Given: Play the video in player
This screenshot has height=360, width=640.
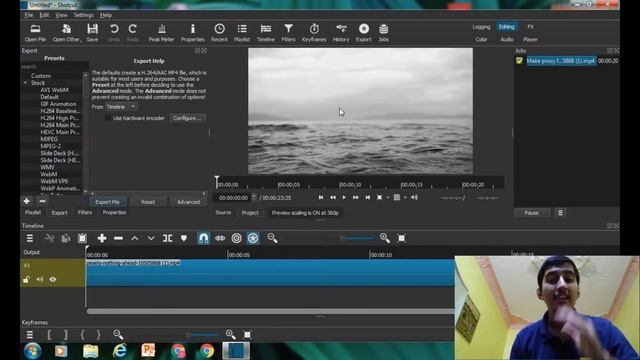Looking at the screenshot, I should click(344, 198).
